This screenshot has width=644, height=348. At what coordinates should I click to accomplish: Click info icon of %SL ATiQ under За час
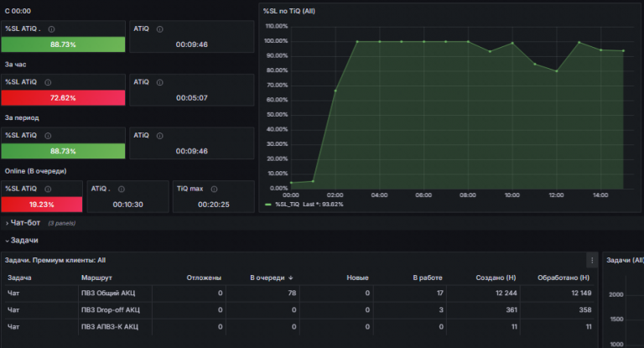[48, 82]
